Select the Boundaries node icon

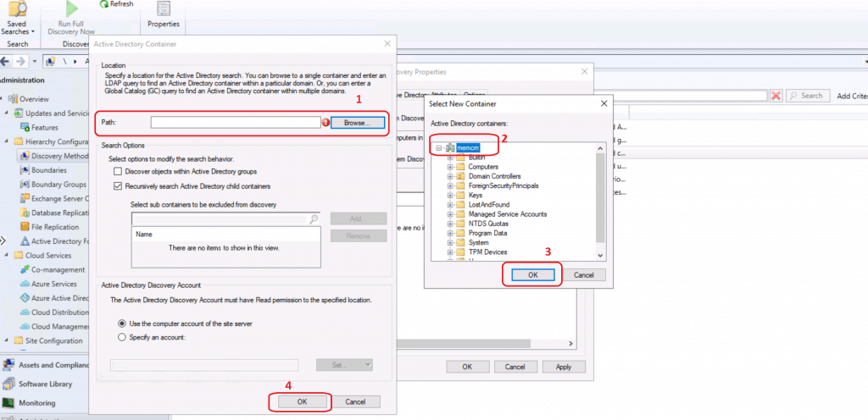(x=25, y=170)
